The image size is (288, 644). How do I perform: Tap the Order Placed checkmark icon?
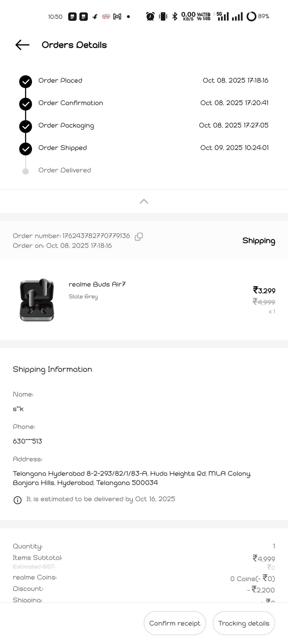(25, 82)
